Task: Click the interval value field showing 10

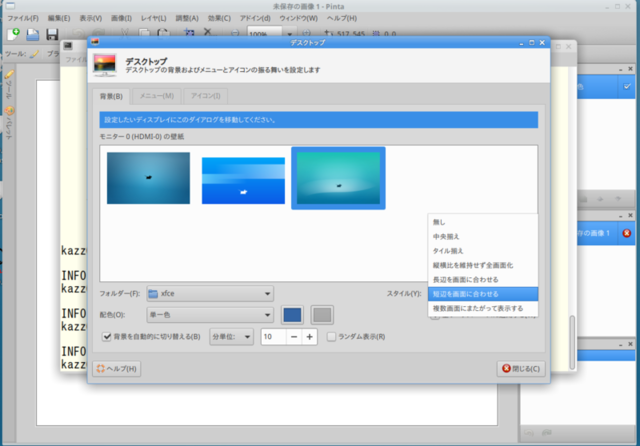Action: [x=273, y=337]
